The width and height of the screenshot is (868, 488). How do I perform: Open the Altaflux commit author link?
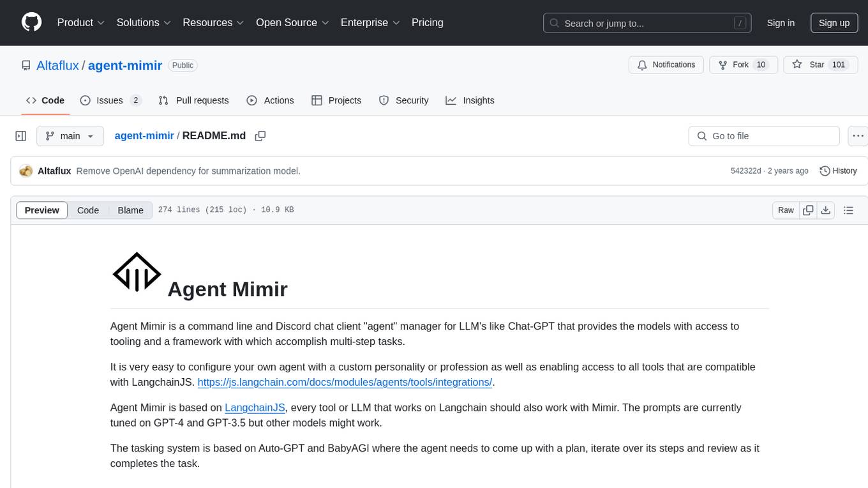click(54, 171)
